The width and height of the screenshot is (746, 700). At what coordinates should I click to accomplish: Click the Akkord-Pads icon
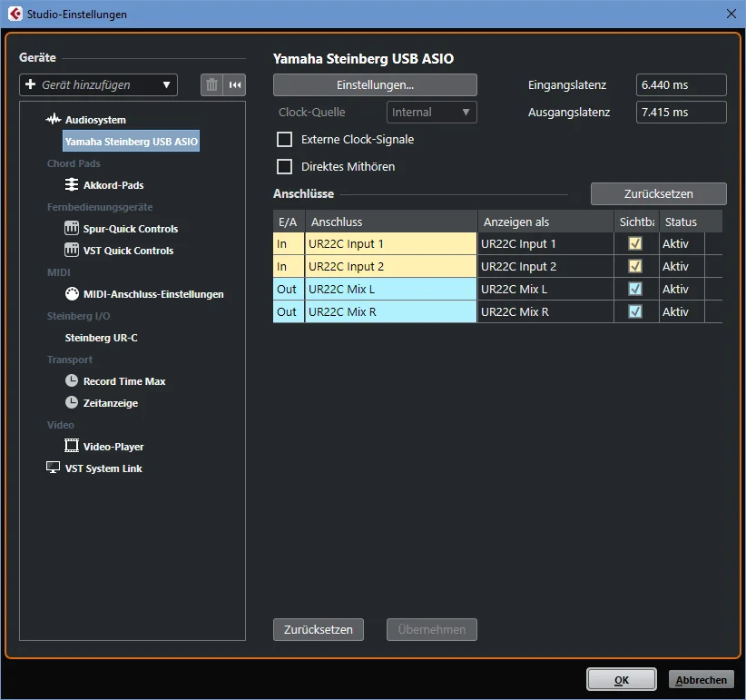(72, 184)
